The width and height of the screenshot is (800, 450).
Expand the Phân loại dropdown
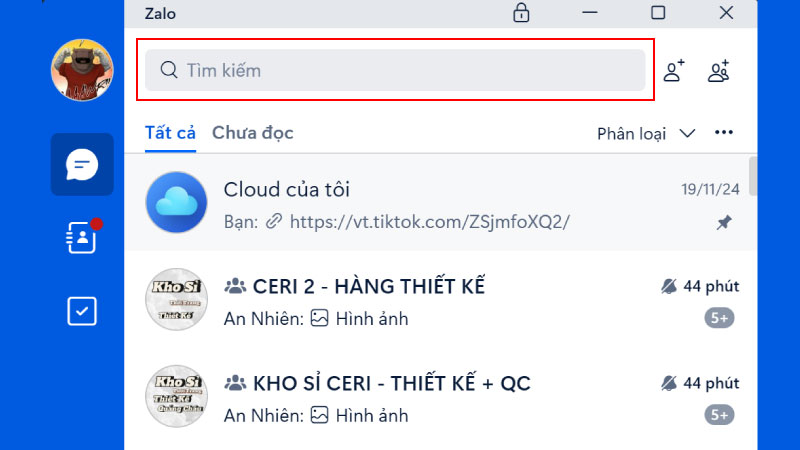(x=646, y=134)
